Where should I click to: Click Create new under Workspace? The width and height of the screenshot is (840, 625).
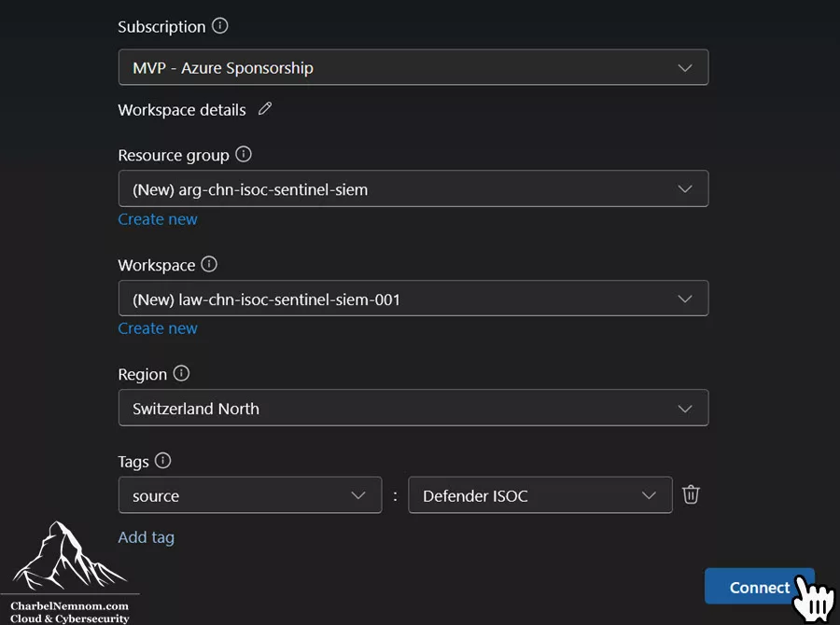(x=158, y=328)
